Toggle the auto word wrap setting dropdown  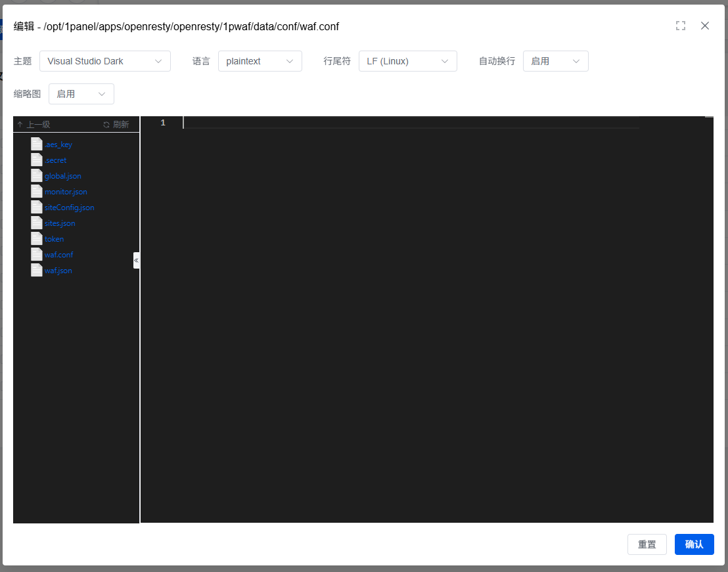pos(555,61)
